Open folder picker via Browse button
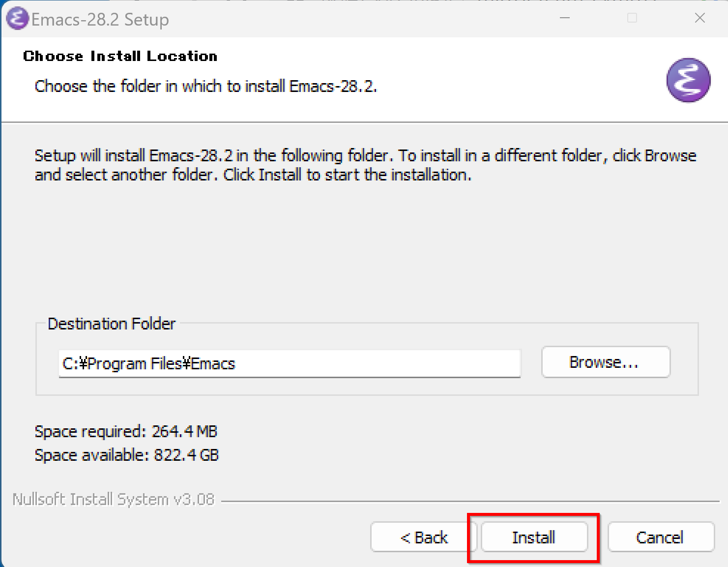The height and width of the screenshot is (567, 728). tap(606, 362)
